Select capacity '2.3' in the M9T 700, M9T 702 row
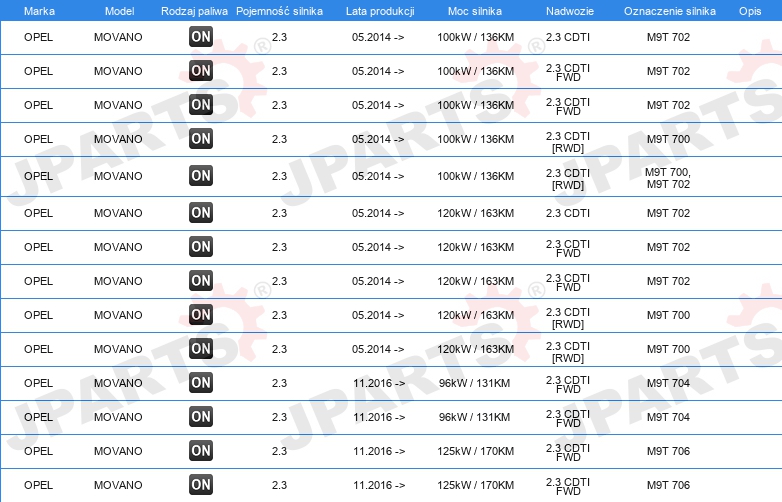This screenshot has height=502, width=782. click(279, 176)
